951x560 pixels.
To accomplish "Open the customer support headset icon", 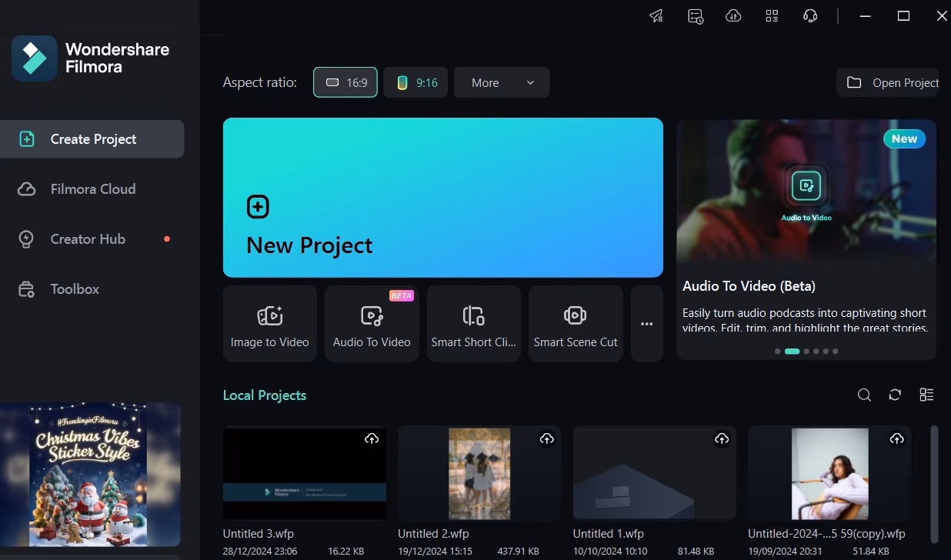I will pyautogui.click(x=809, y=16).
